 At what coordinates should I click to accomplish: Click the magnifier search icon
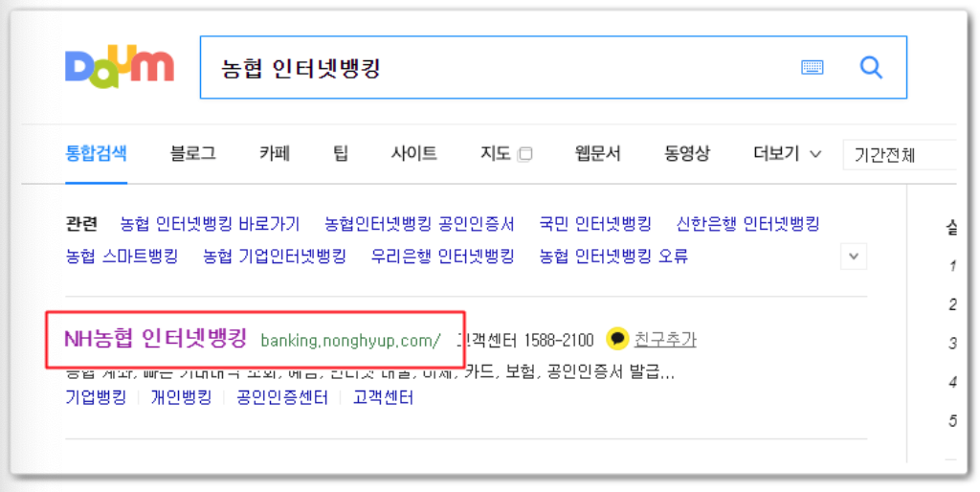[871, 67]
